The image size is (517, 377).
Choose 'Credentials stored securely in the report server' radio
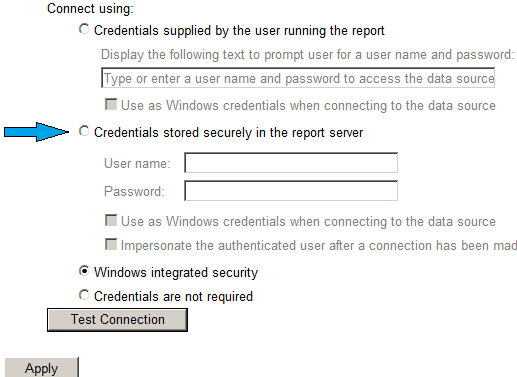pyautogui.click(x=84, y=131)
